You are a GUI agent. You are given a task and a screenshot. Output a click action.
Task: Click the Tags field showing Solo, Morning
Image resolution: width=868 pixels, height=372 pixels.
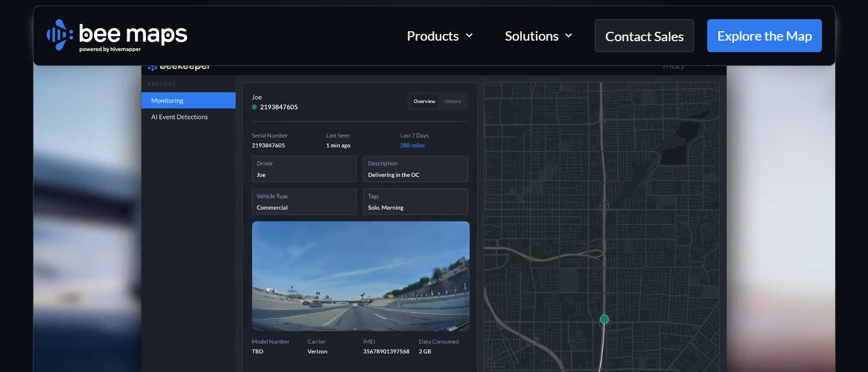point(415,202)
